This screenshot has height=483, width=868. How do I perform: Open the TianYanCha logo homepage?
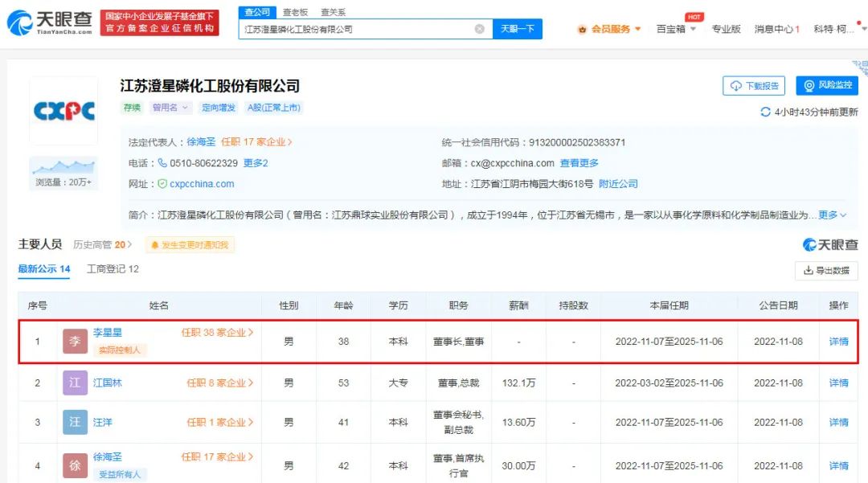tap(49, 23)
